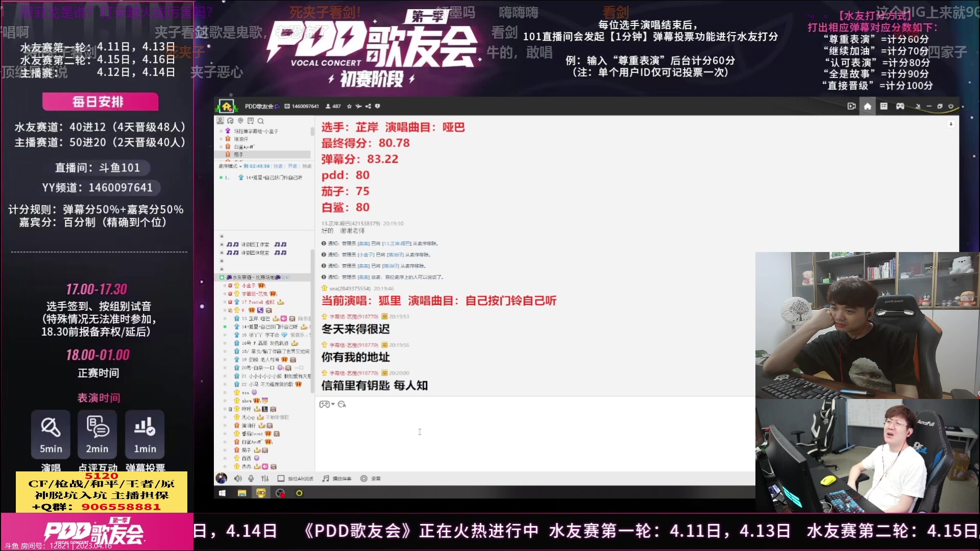
Task: Click the 抢麦 link
Action: (x=306, y=166)
